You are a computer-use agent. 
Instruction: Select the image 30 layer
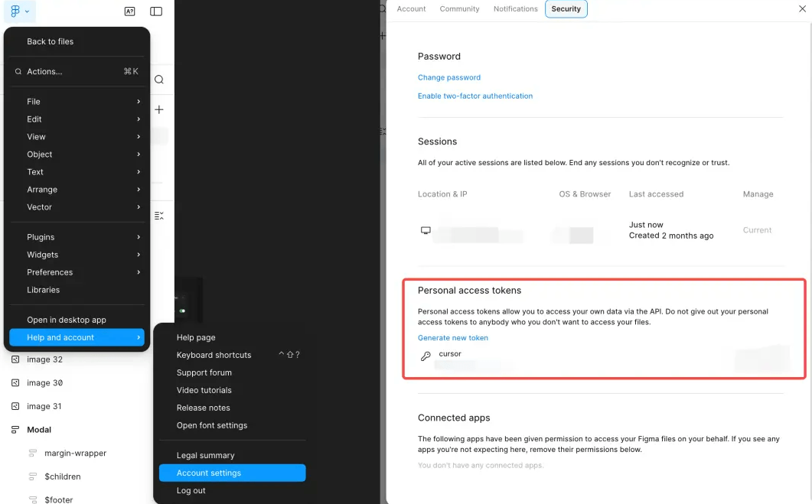pyautogui.click(x=44, y=383)
